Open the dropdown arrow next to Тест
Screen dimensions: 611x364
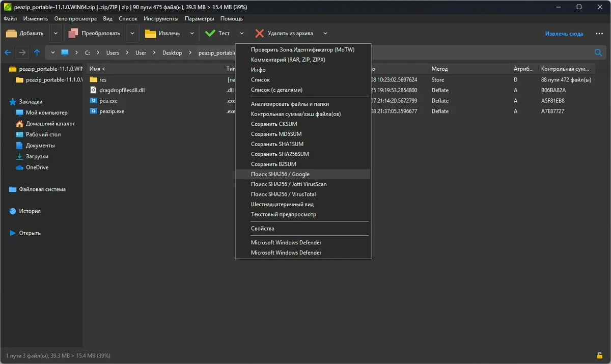242,34
